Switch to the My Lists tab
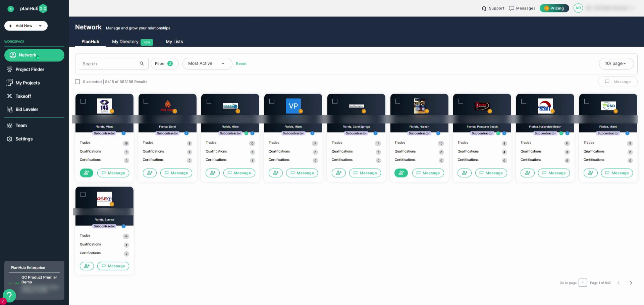 pos(174,42)
